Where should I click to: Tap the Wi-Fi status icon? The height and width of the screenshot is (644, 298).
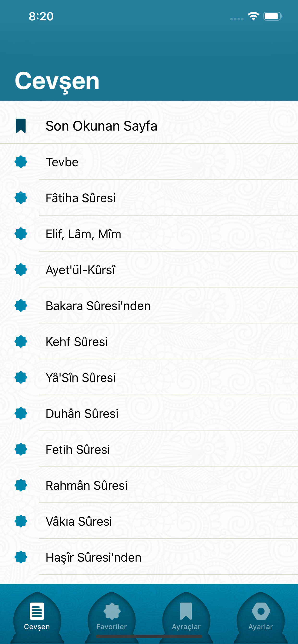tap(253, 16)
